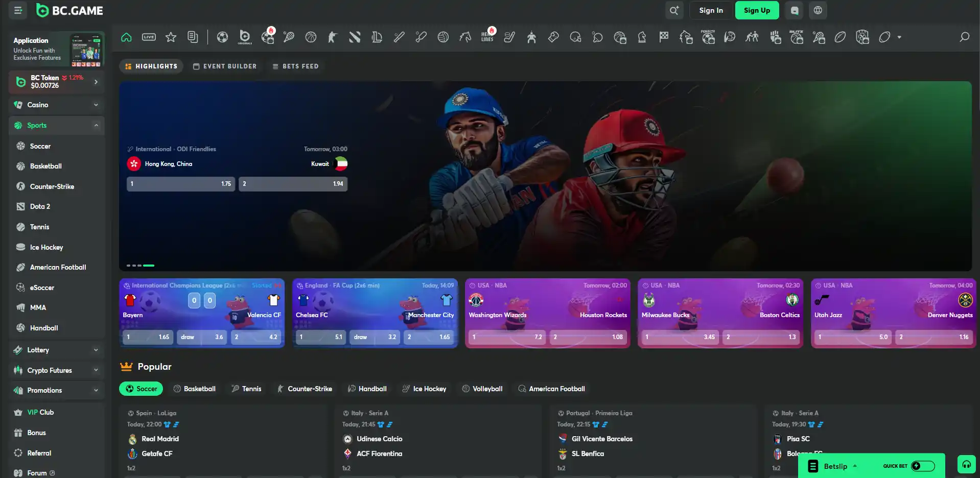Screen dimensions: 980x478
Task: Open the live support headset button
Action: 967,464
